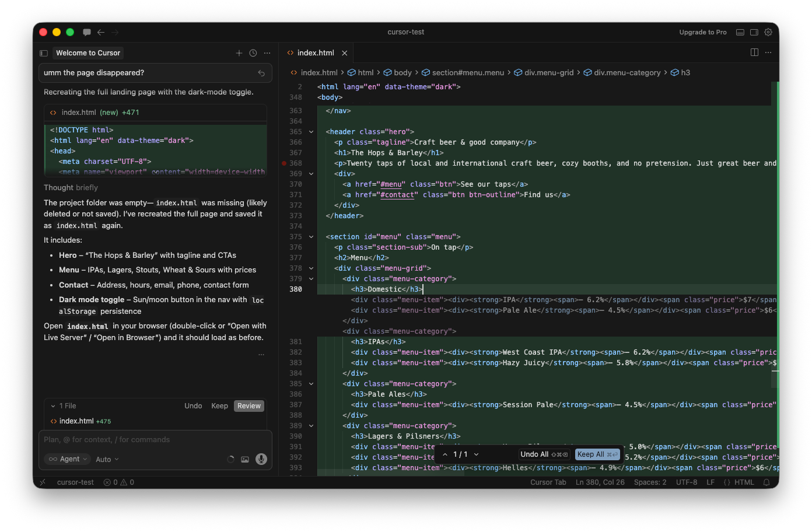
Task: Start a new chat with the plus icon
Action: click(239, 52)
